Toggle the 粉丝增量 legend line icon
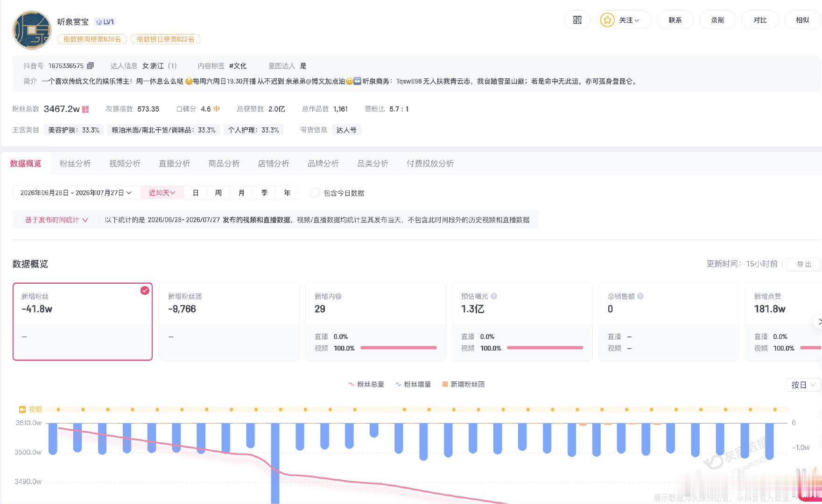 click(398, 385)
